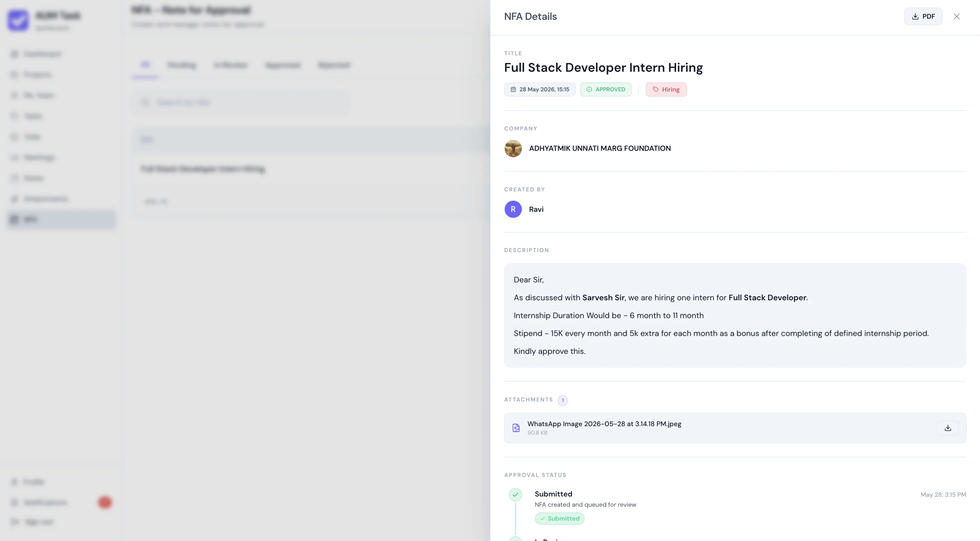980x541 pixels.
Task: Close the NFA Details panel
Action: [x=956, y=16]
